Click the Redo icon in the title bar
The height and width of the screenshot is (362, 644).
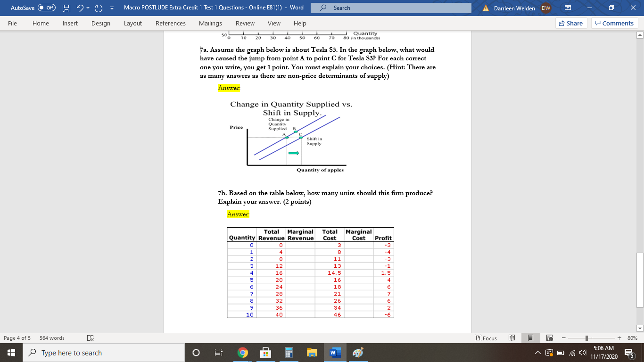(x=98, y=8)
